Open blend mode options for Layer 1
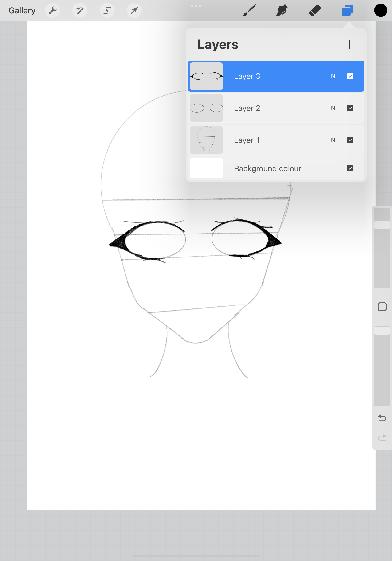 pyautogui.click(x=333, y=140)
